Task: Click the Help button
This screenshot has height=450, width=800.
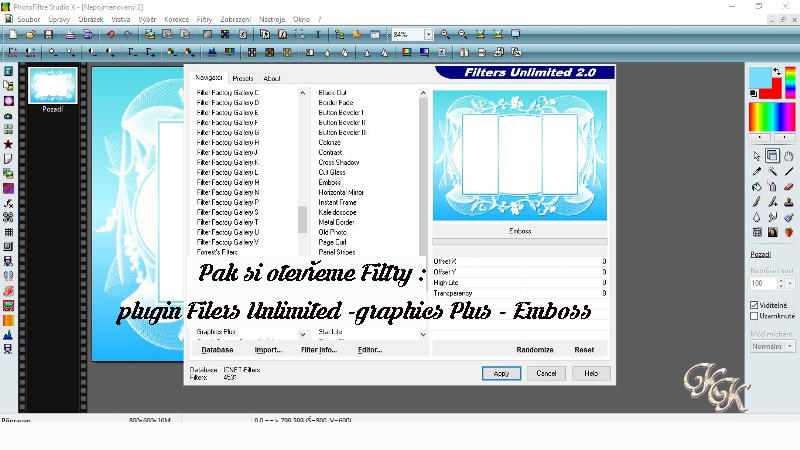Action: click(x=591, y=373)
